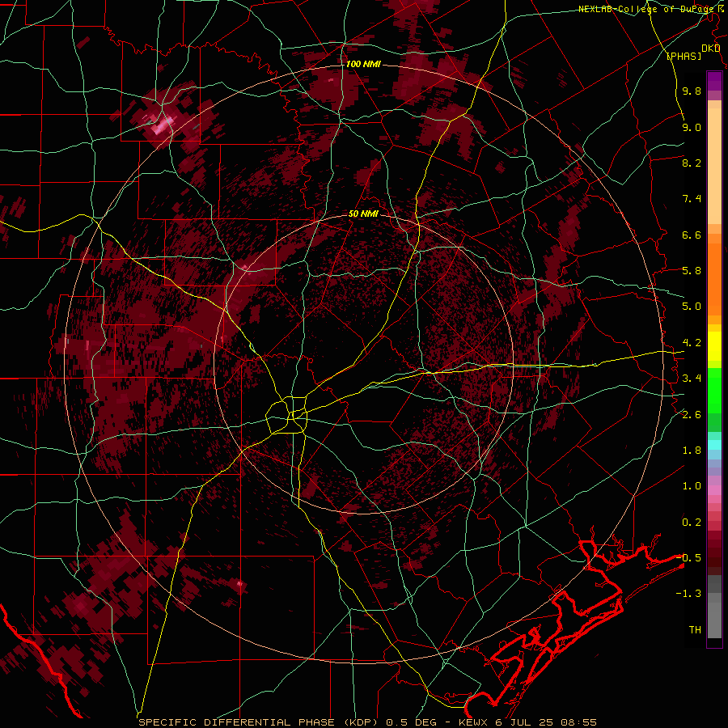Click the KEWX radar site identifier in the caption

[473, 722]
